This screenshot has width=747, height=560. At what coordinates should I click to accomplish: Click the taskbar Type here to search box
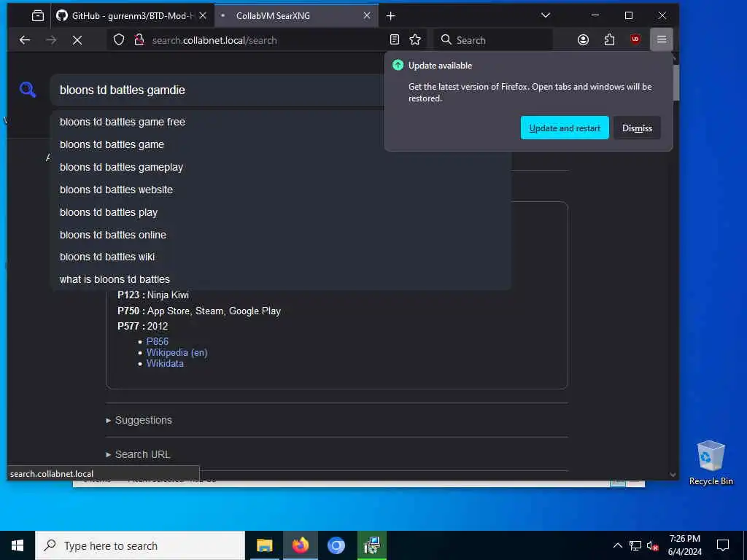140,545
